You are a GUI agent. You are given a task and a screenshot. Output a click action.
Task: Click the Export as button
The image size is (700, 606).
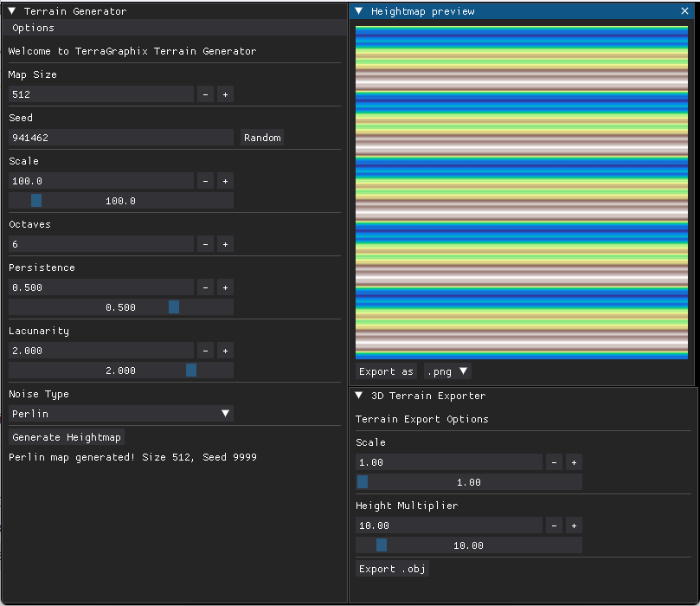pyautogui.click(x=386, y=371)
